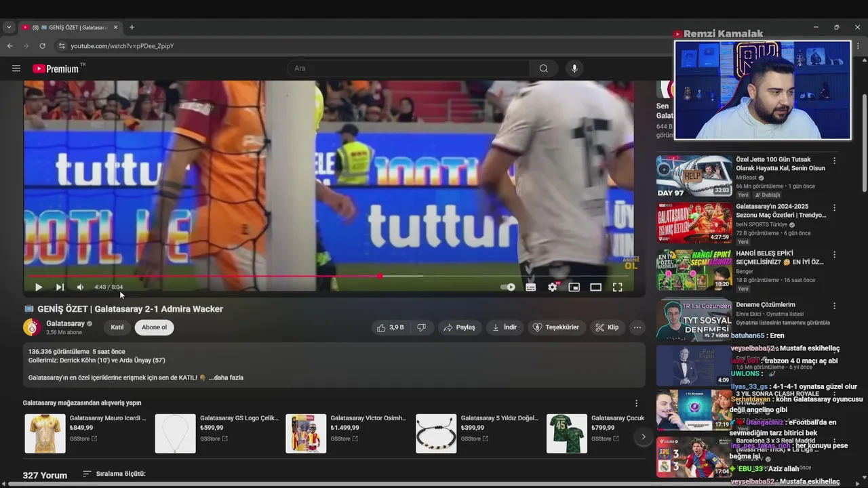Open Galatasaray 2024-2025 Sezonu thumbnail
This screenshot has height=488, width=868.
[694, 223]
